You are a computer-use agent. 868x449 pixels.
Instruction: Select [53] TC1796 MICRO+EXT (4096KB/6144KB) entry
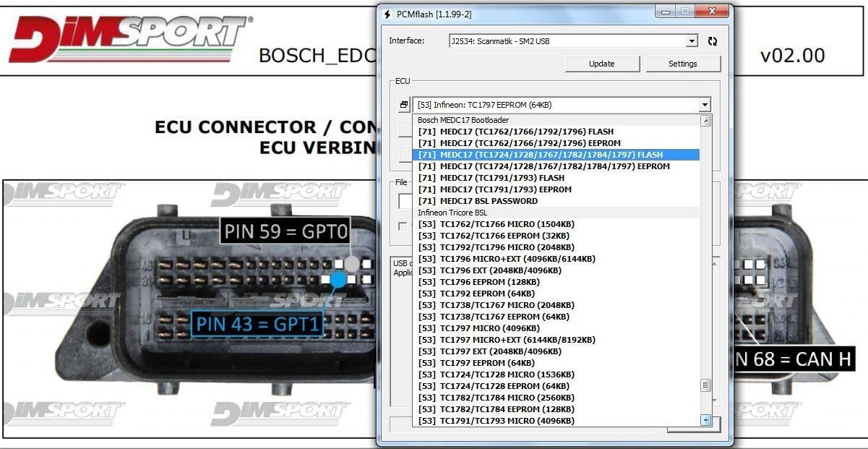pos(504,259)
